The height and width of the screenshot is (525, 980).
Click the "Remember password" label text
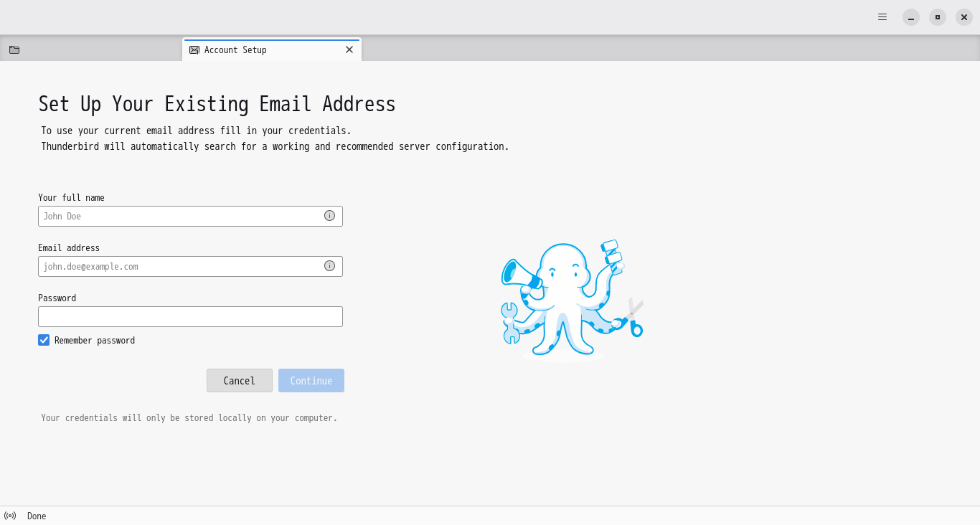click(95, 341)
